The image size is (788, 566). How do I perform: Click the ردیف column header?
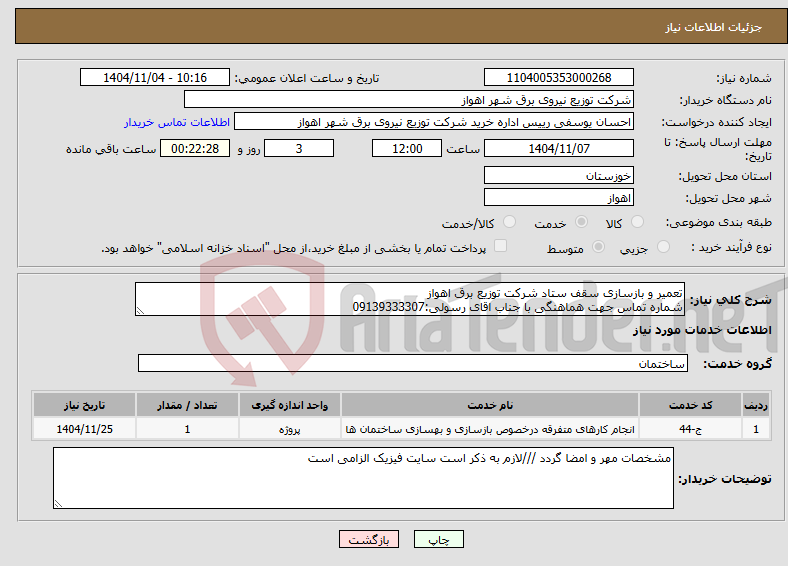tap(756, 405)
